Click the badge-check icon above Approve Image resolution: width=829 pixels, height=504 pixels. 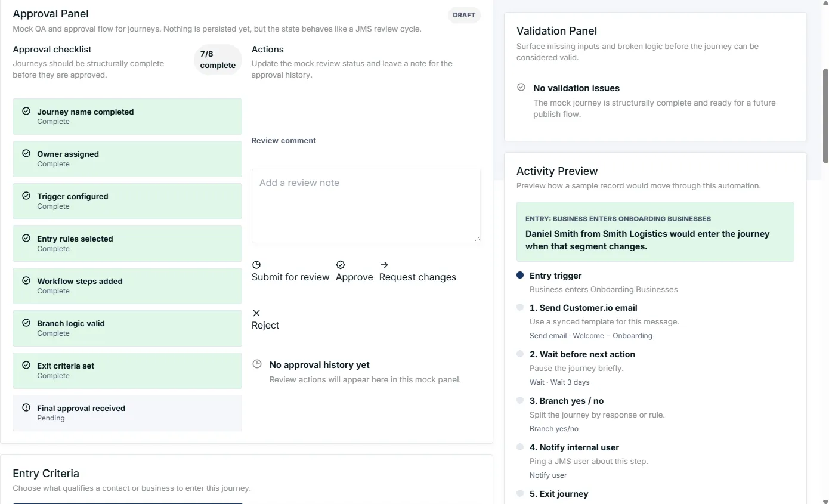point(341,265)
